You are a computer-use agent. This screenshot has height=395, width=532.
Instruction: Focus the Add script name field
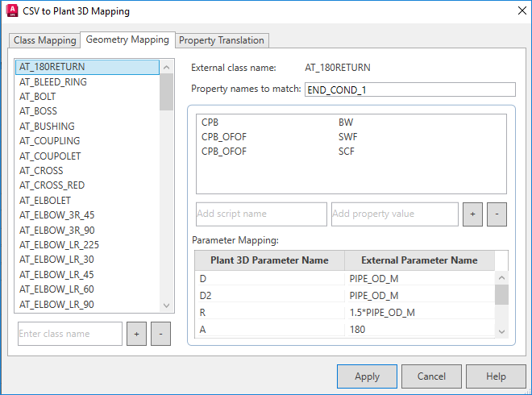point(261,214)
